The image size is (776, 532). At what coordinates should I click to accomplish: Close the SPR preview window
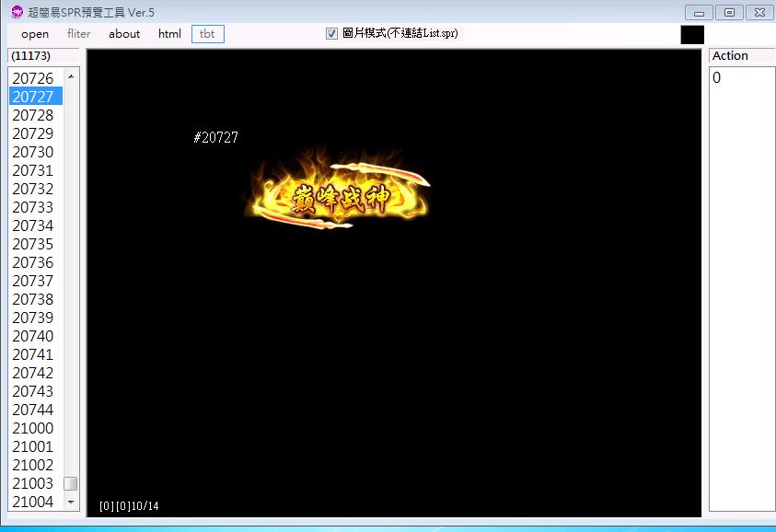(x=759, y=12)
